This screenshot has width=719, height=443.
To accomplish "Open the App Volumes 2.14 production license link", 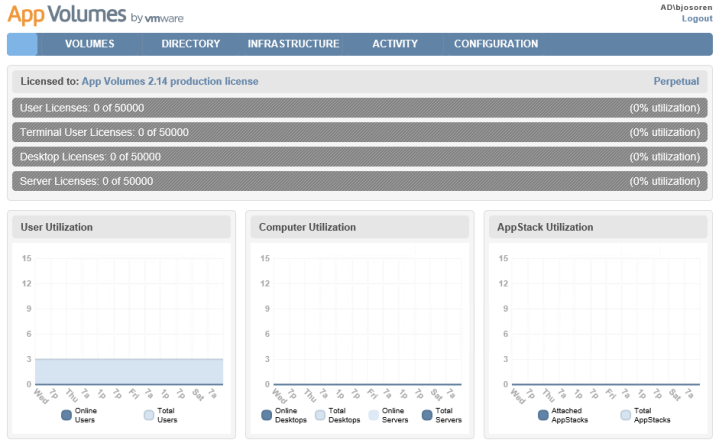I will click(170, 81).
